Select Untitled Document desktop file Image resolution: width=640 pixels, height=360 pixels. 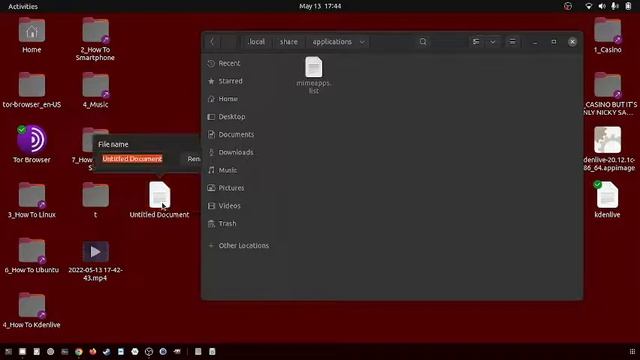(x=159, y=200)
